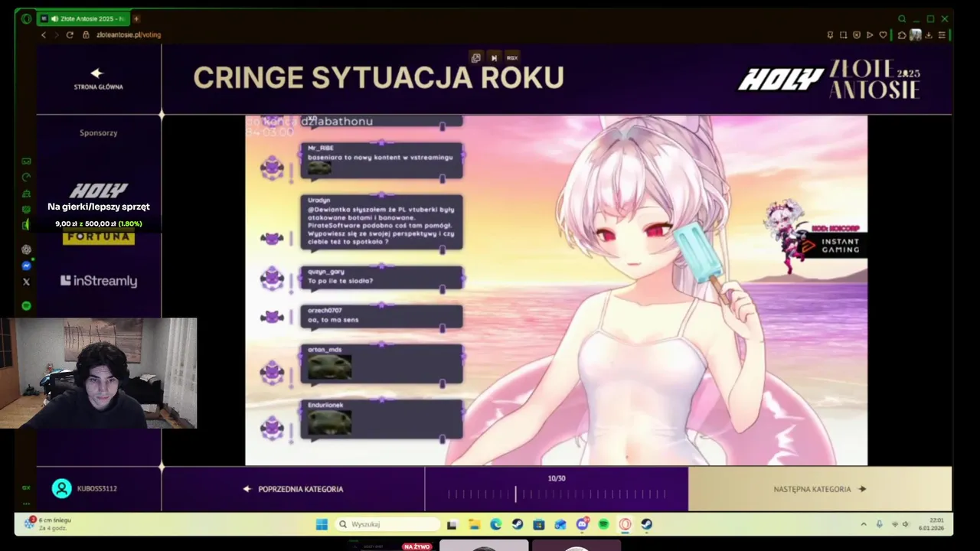Click the tray microphone icon
The height and width of the screenshot is (551, 980).
pyautogui.click(x=879, y=524)
